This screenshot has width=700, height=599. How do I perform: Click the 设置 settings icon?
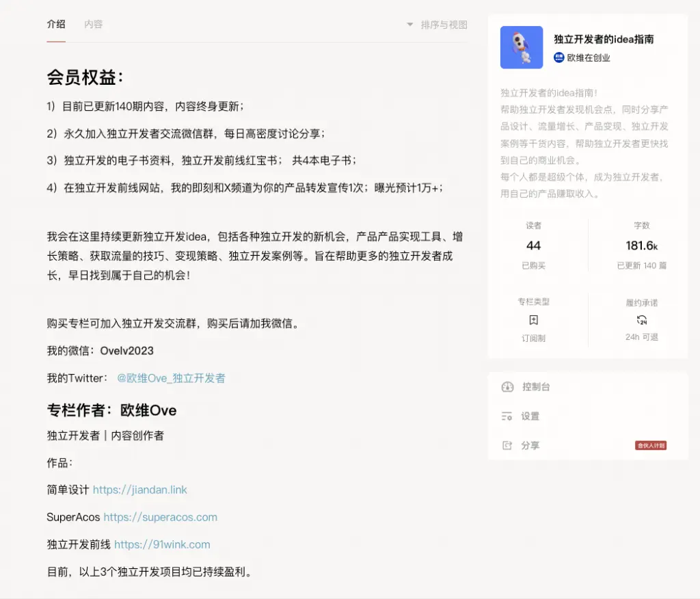(507, 416)
